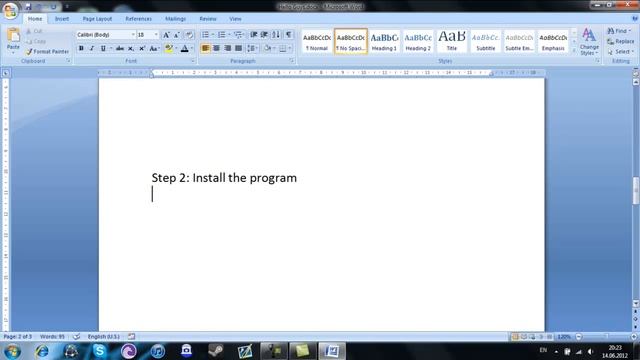Increase paragraph indent

[x=264, y=35]
